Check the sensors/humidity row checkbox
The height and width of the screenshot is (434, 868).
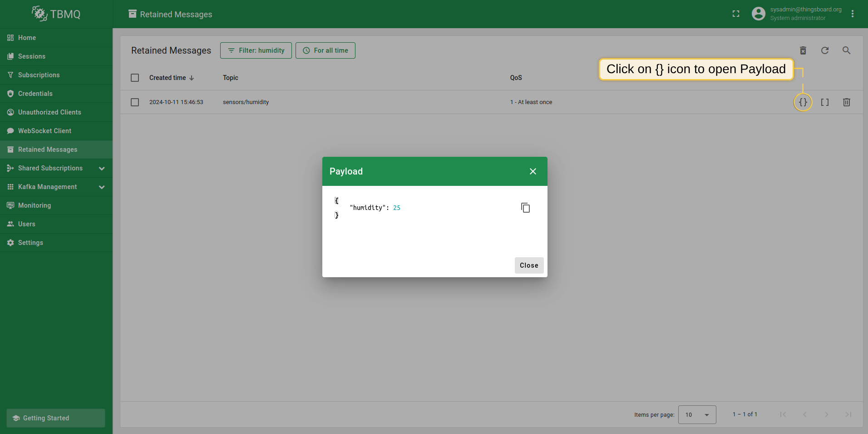(x=135, y=102)
